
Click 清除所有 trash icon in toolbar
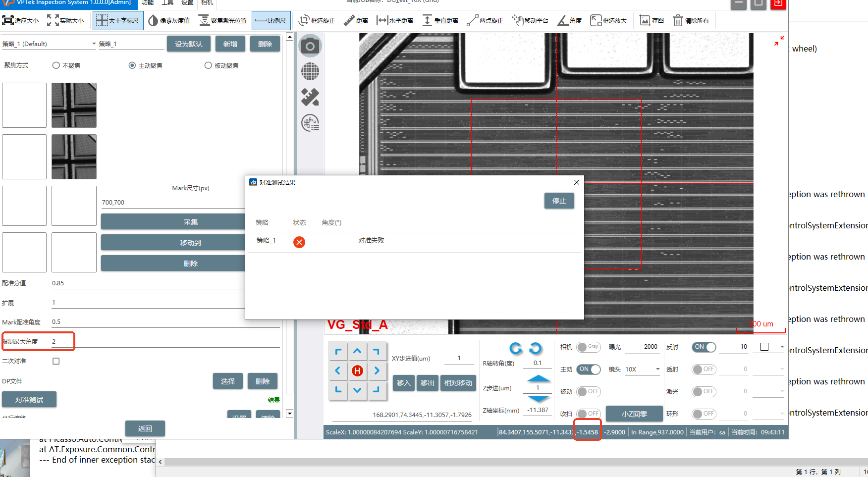691,20
